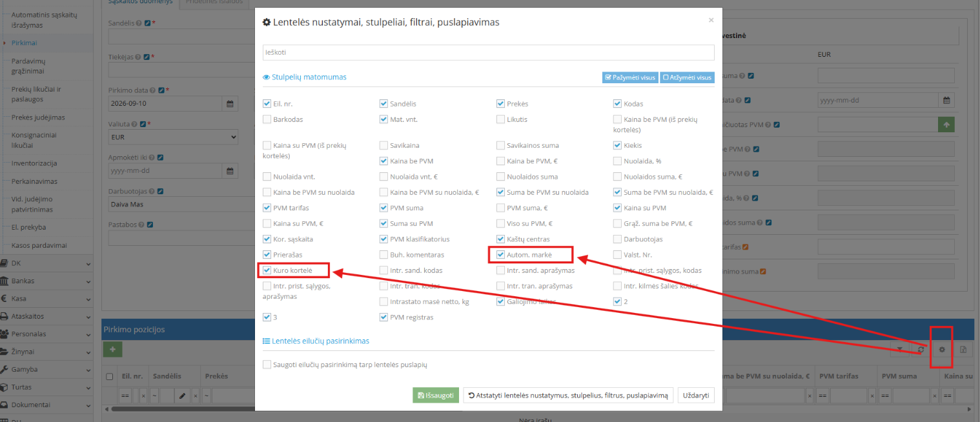980x422 pixels.
Task: Click the refresh table icon
Action: [921, 349]
